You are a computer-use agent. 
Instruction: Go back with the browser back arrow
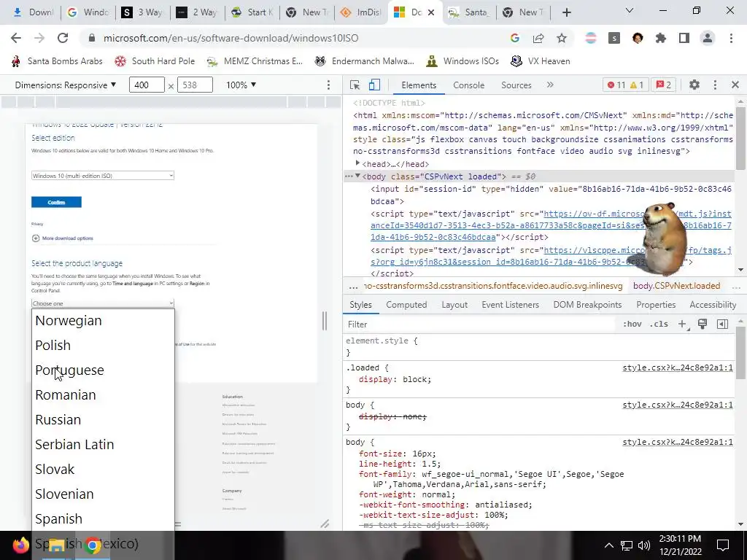tap(16, 38)
